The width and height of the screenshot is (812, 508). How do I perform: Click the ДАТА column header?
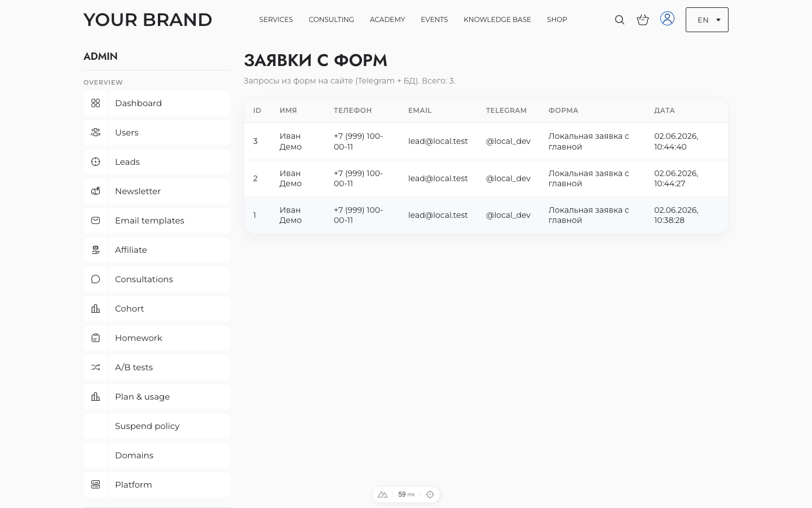pos(664,111)
